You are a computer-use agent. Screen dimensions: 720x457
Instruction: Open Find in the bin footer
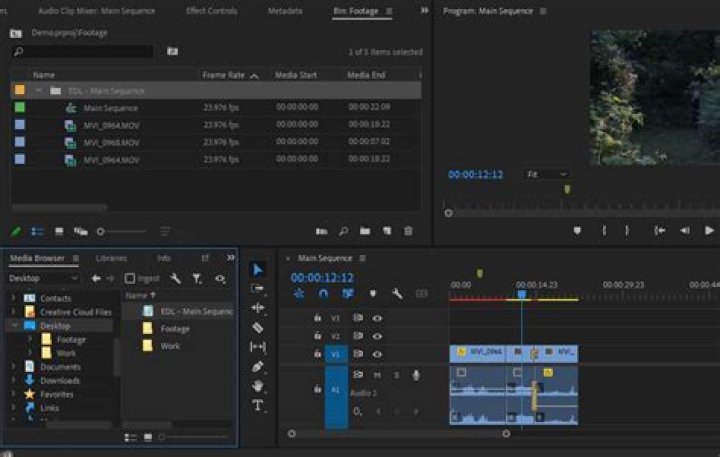tap(343, 231)
